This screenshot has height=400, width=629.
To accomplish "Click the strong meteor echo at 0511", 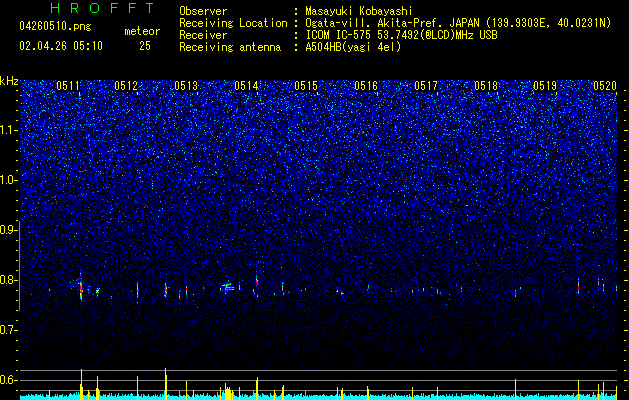I will (81, 288).
